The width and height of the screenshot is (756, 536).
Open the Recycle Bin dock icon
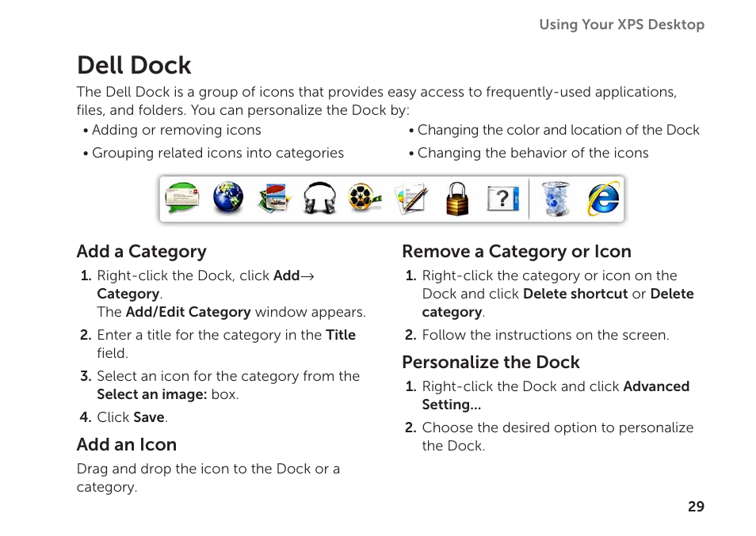(555, 198)
